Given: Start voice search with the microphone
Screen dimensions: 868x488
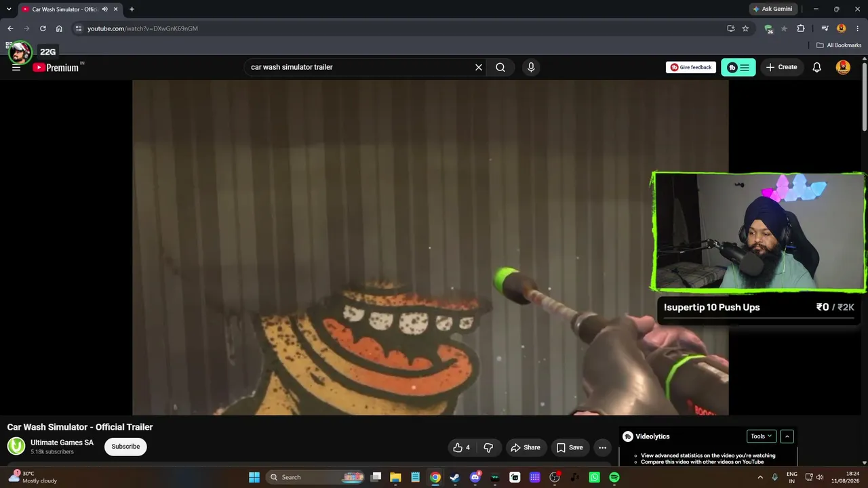Looking at the screenshot, I should point(531,67).
